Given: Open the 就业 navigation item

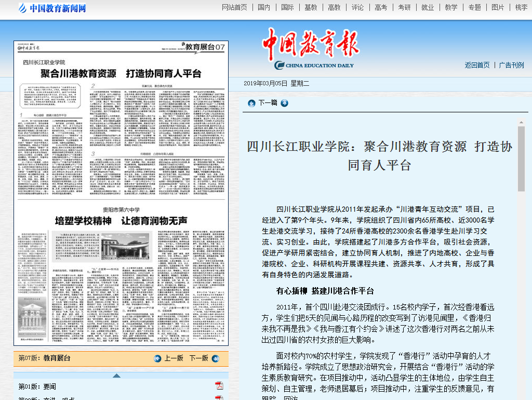Looking at the screenshot, I should [428, 7].
